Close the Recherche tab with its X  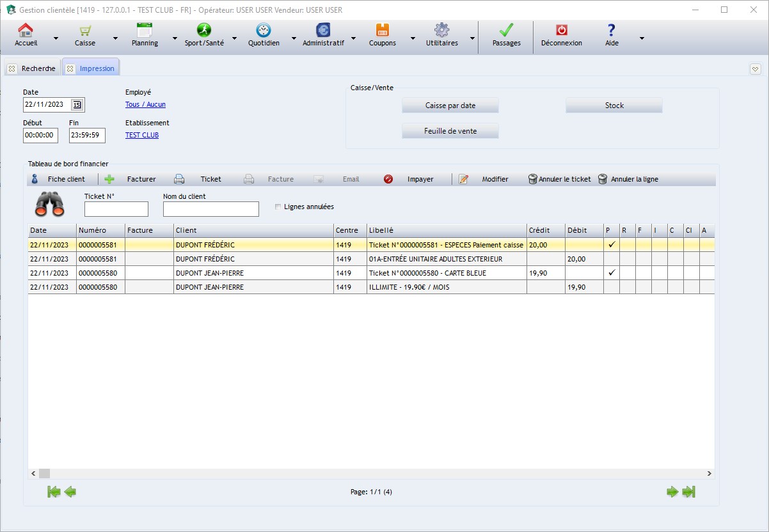click(12, 68)
